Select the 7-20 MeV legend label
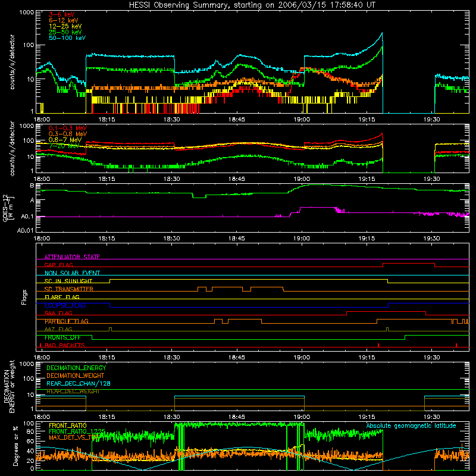The height and width of the screenshot is (476, 476). click(x=64, y=146)
